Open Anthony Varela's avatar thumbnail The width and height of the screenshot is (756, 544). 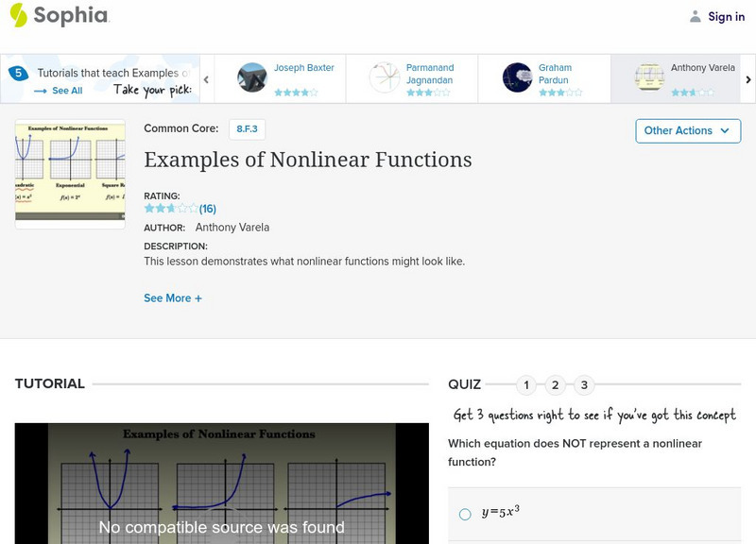(x=648, y=76)
